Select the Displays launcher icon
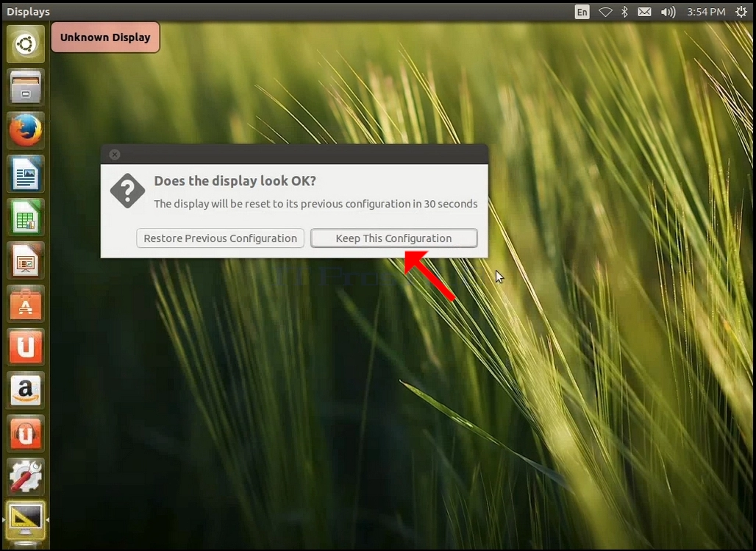The height and width of the screenshot is (551, 756). 26,520
